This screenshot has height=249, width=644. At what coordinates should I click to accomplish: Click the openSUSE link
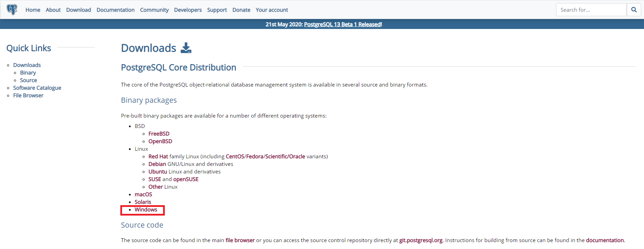[186, 179]
